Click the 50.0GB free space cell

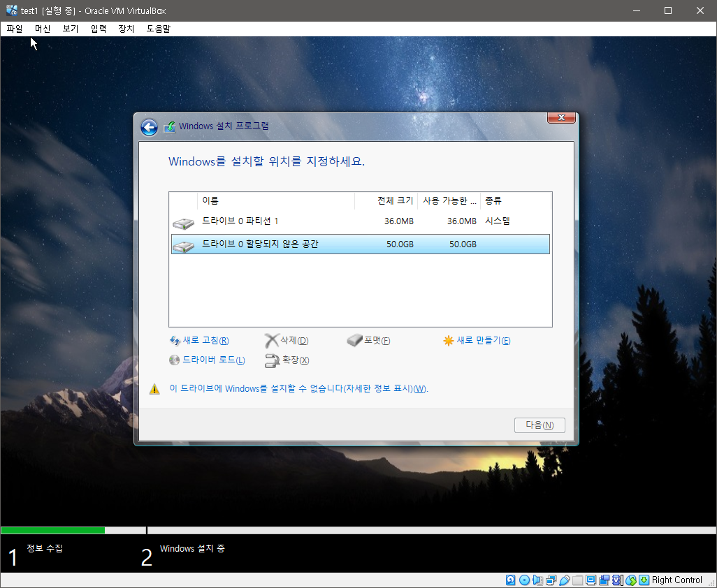click(463, 244)
